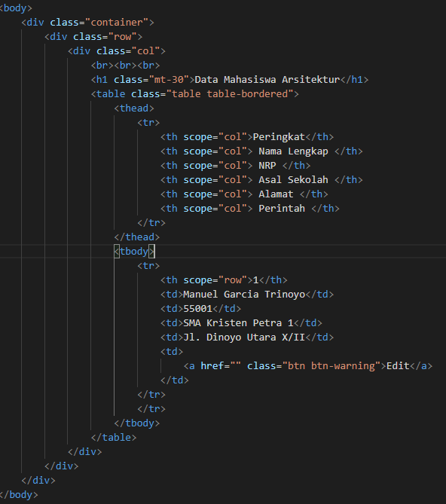This screenshot has width=446, height=504.
Task: Click the closing body tag
Action: 19,495
